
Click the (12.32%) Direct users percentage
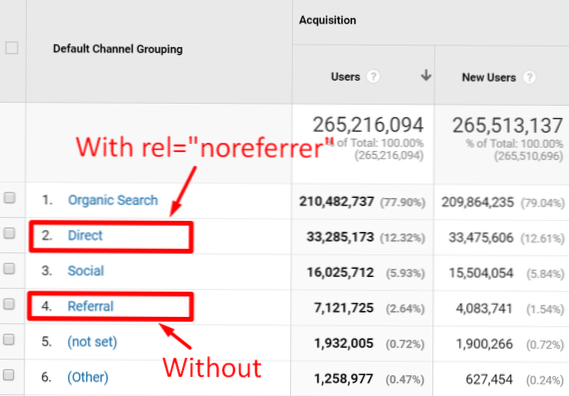(x=402, y=238)
